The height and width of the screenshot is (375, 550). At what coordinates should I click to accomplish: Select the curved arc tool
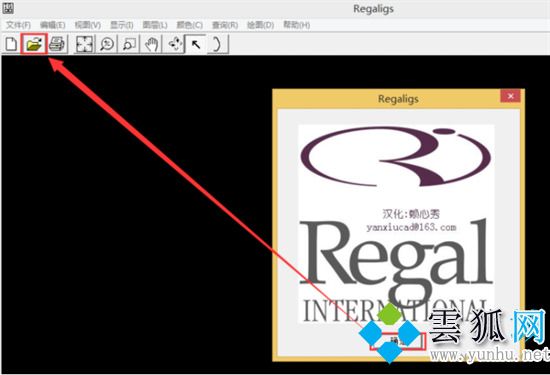[217, 44]
